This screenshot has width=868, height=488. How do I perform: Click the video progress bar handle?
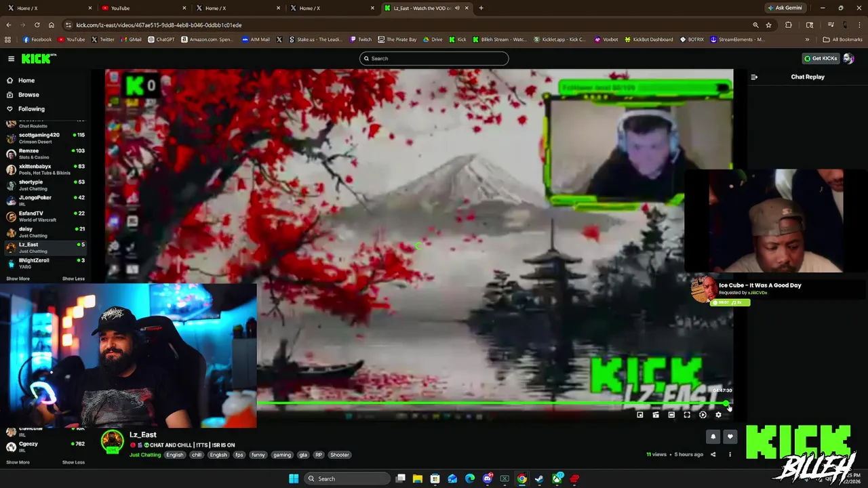[x=726, y=404]
